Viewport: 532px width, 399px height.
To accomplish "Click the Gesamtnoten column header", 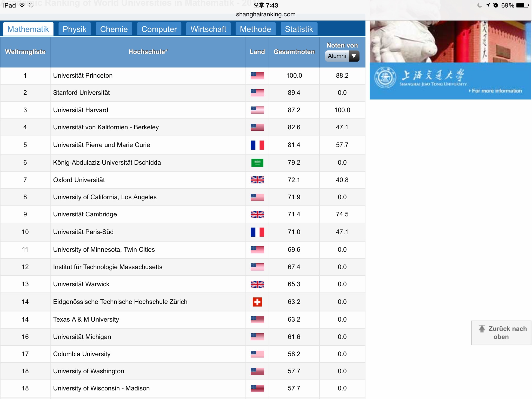I will click(294, 52).
